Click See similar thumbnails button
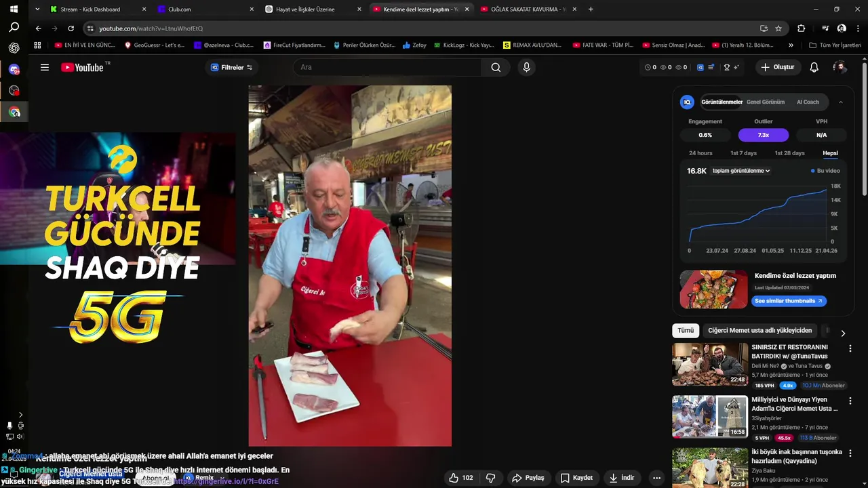 (x=788, y=301)
